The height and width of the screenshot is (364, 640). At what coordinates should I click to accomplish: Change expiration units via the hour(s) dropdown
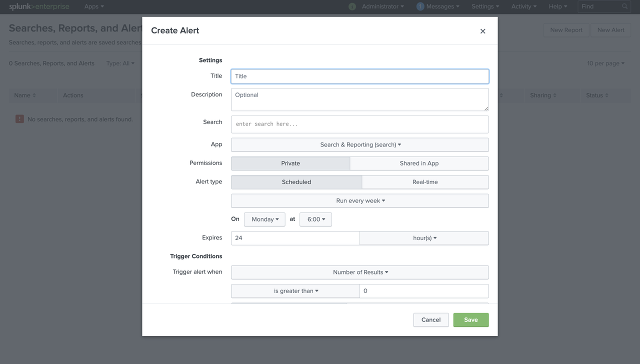423,237
